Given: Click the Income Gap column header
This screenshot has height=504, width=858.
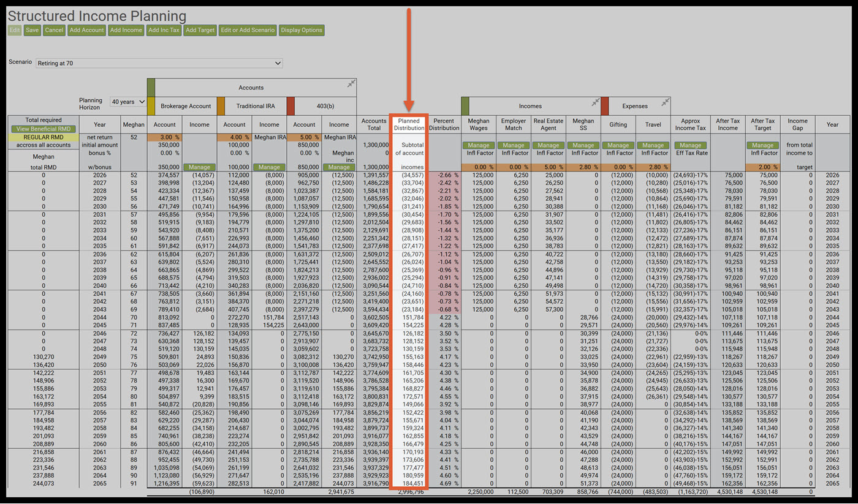Looking at the screenshot, I should tap(797, 124).
